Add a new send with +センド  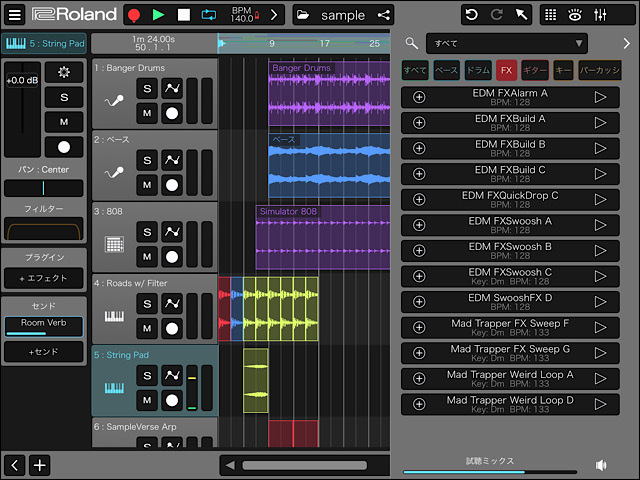tap(44, 352)
